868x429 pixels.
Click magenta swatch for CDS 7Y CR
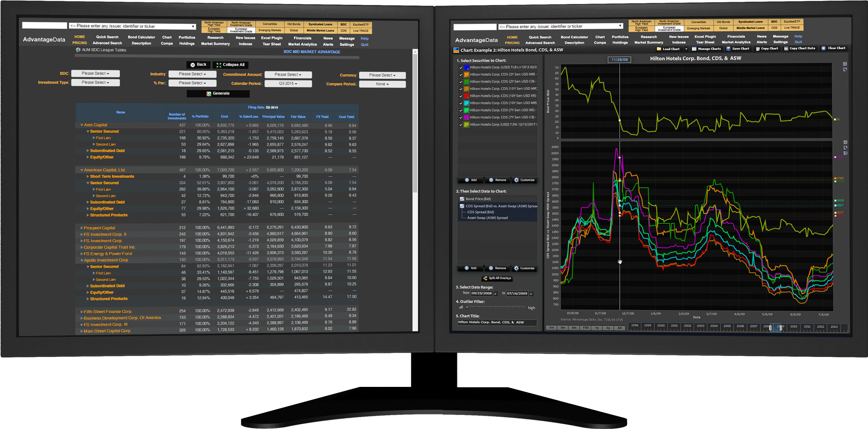(466, 118)
